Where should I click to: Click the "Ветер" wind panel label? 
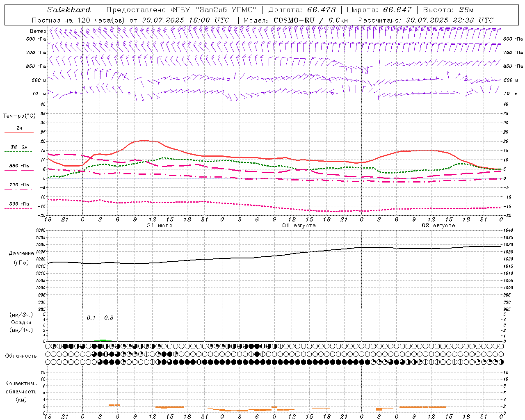coord(38,31)
